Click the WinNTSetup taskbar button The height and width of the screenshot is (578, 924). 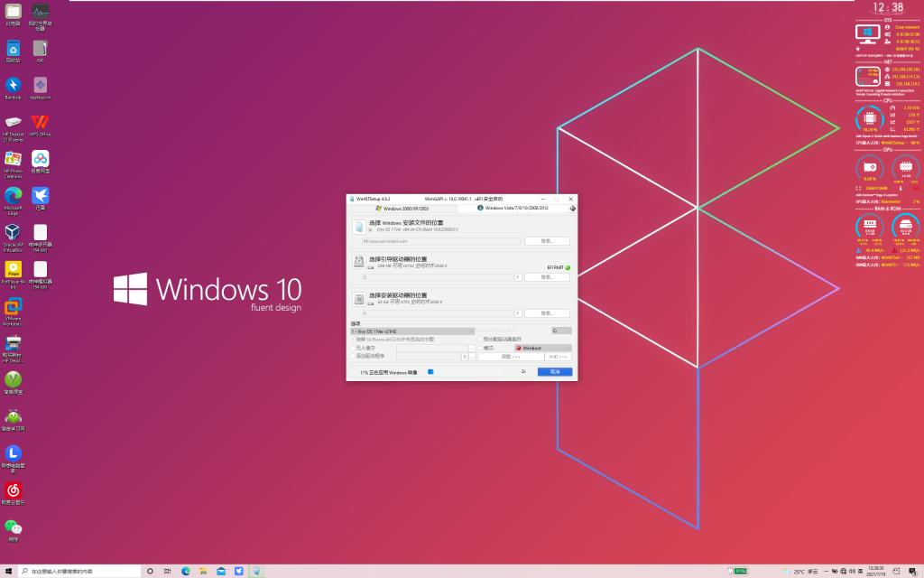(256, 571)
